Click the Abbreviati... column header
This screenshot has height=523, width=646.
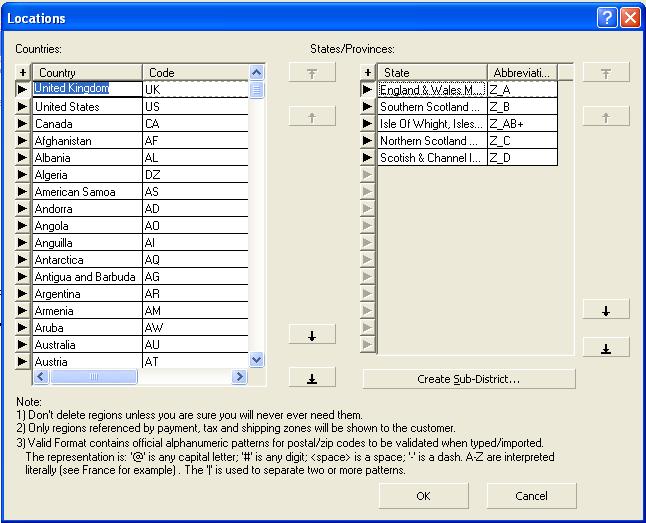[x=522, y=73]
